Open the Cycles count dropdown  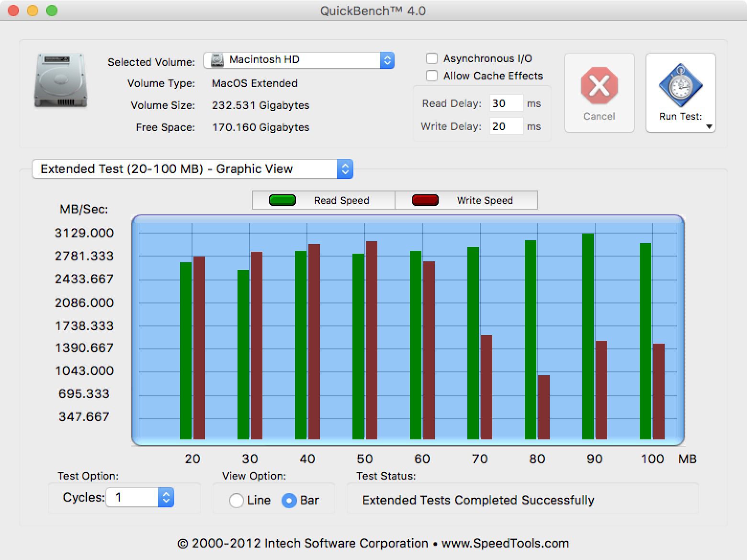coord(140,497)
